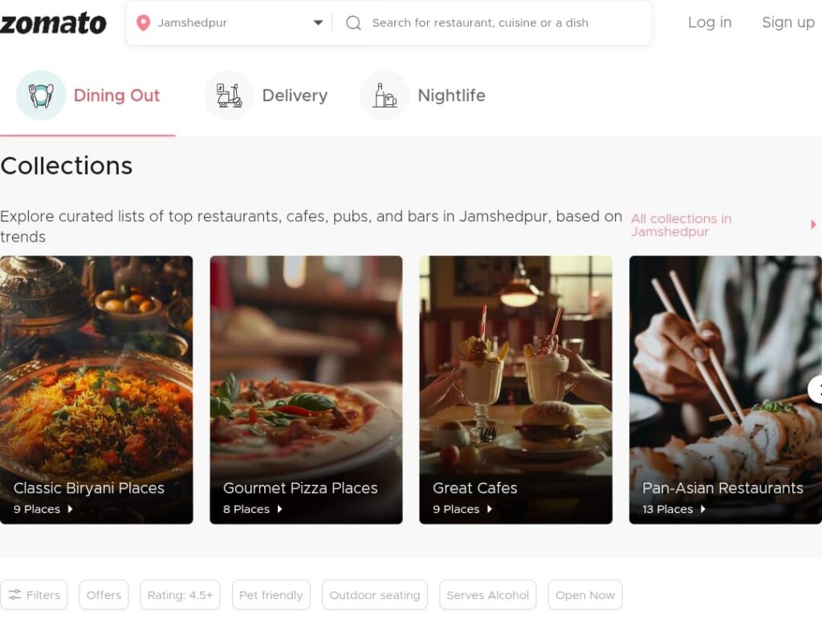
Task: Switch to the Nightlife tab
Action: 451,96
